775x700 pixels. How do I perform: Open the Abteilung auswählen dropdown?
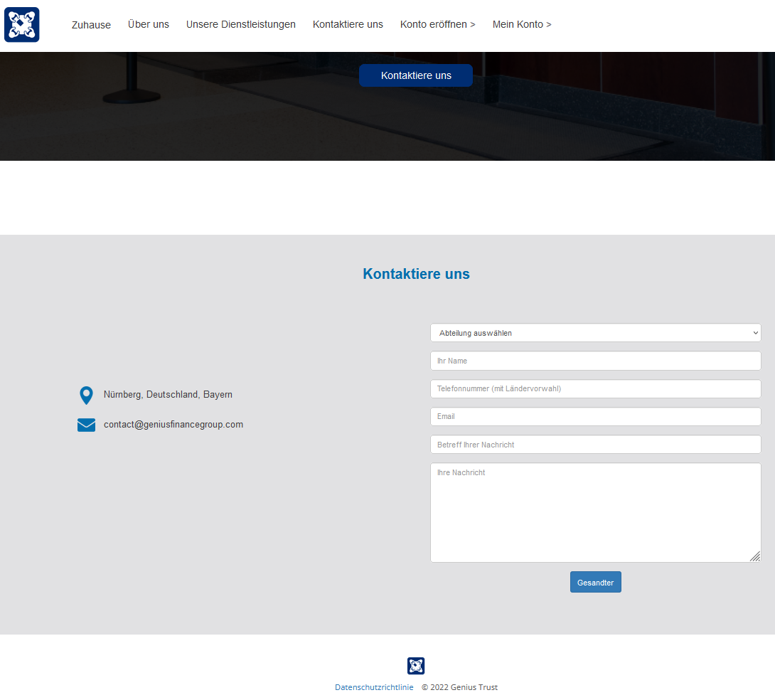point(596,333)
